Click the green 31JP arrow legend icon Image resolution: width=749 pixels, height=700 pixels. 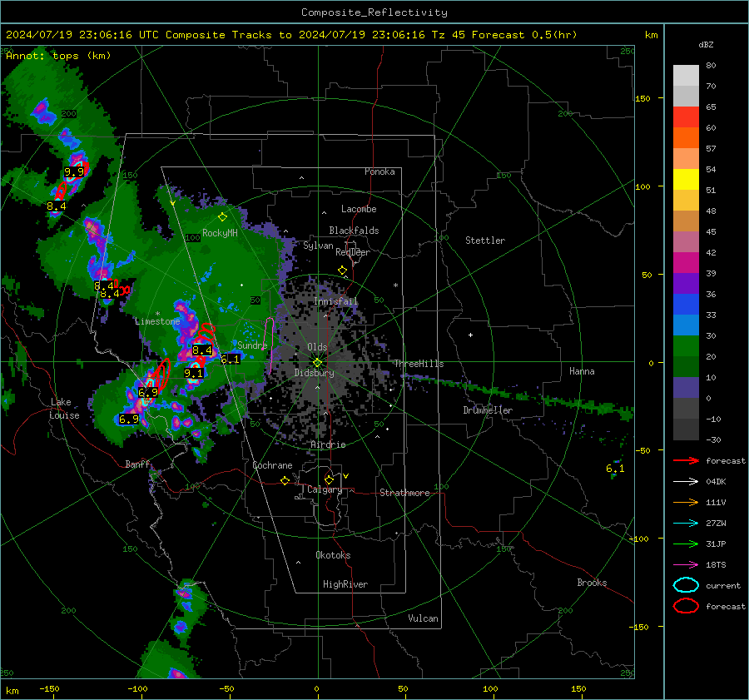686,544
